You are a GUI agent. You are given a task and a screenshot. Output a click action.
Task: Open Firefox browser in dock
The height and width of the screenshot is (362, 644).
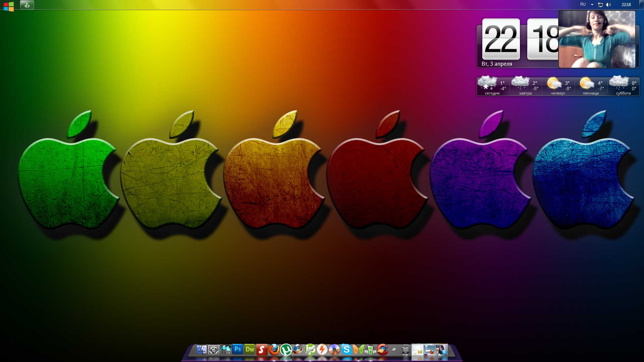(274, 350)
